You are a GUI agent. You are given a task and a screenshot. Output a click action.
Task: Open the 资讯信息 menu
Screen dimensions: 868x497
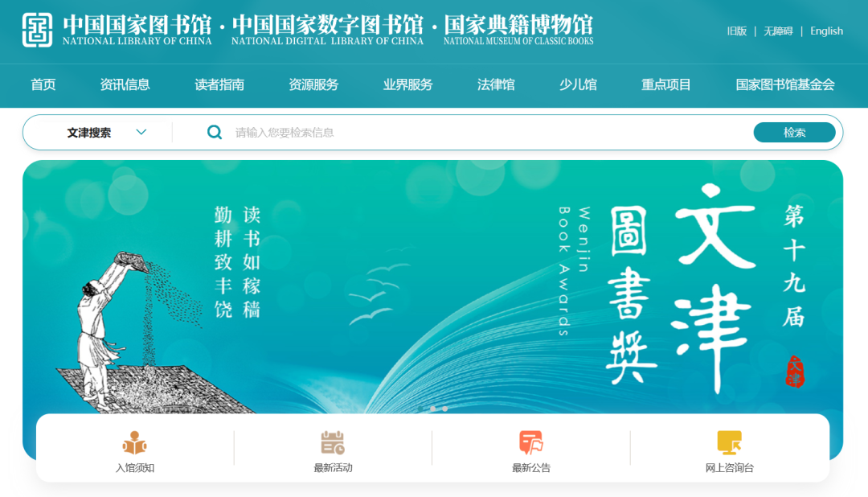tap(125, 84)
